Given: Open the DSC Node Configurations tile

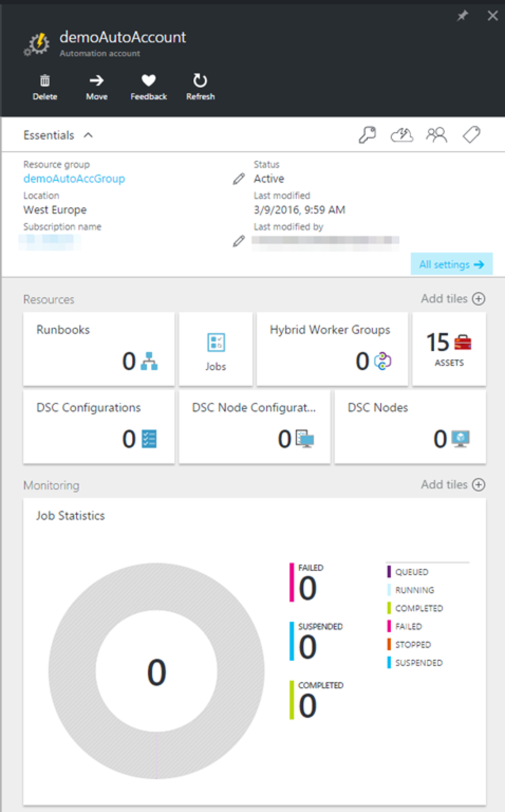Looking at the screenshot, I should pyautogui.click(x=255, y=427).
